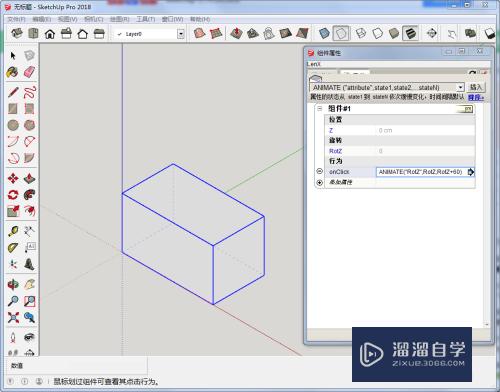Open the Window (W) menu
This screenshot has height=392, width=500.
pyautogui.click(x=172, y=19)
